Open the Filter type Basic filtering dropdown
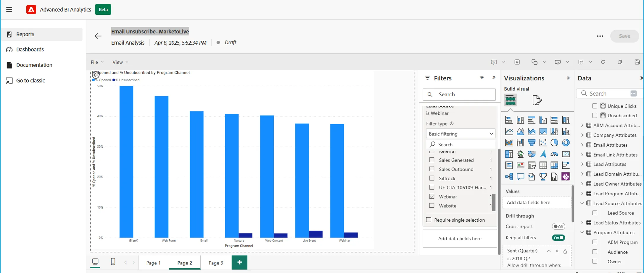The image size is (644, 273). coord(461,134)
